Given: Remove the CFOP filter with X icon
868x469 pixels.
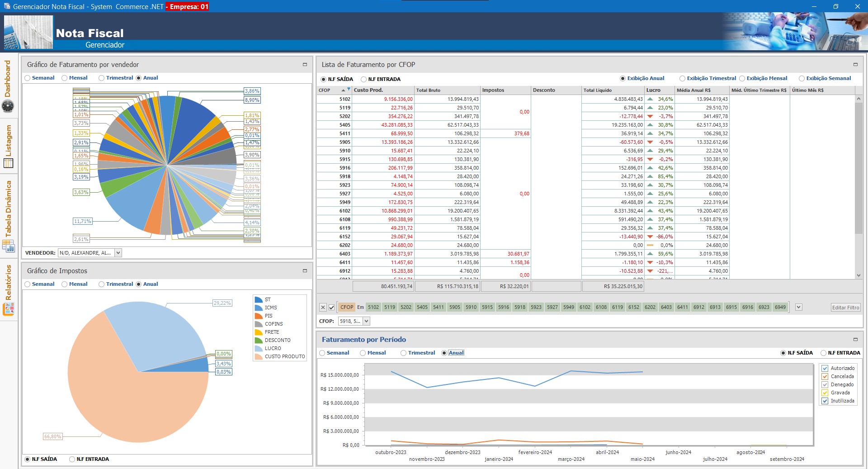Looking at the screenshot, I should [x=323, y=308].
